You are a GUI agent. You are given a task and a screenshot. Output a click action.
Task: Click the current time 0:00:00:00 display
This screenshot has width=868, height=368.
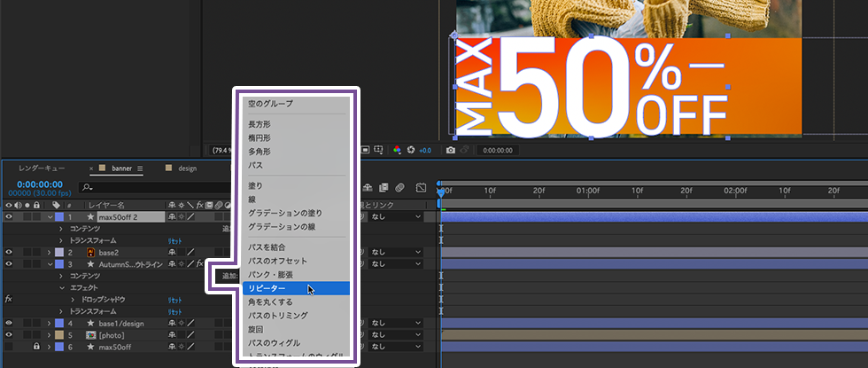click(38, 184)
